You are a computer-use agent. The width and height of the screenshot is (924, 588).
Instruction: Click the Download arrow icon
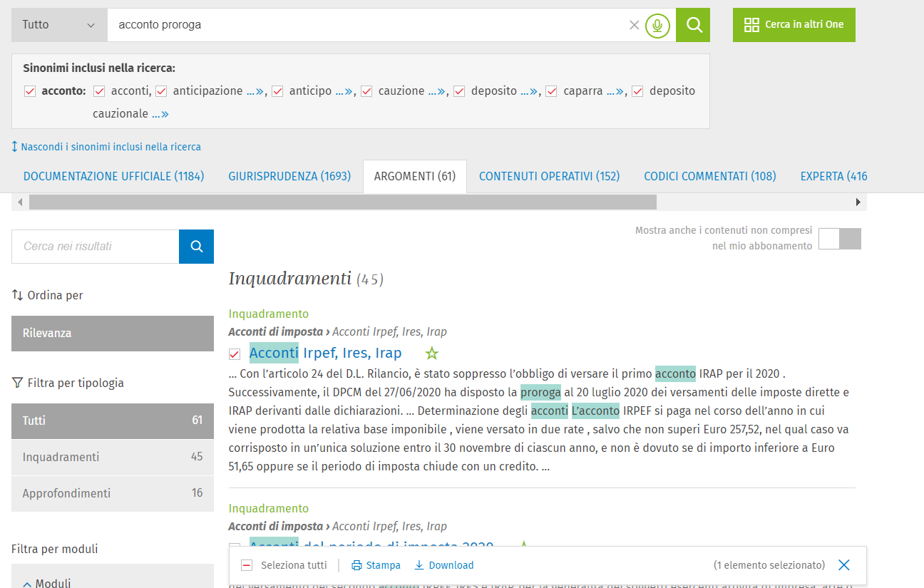419,565
